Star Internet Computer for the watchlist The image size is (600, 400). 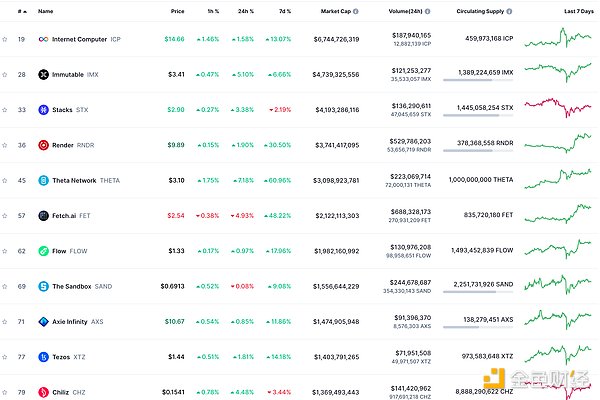tap(5, 39)
